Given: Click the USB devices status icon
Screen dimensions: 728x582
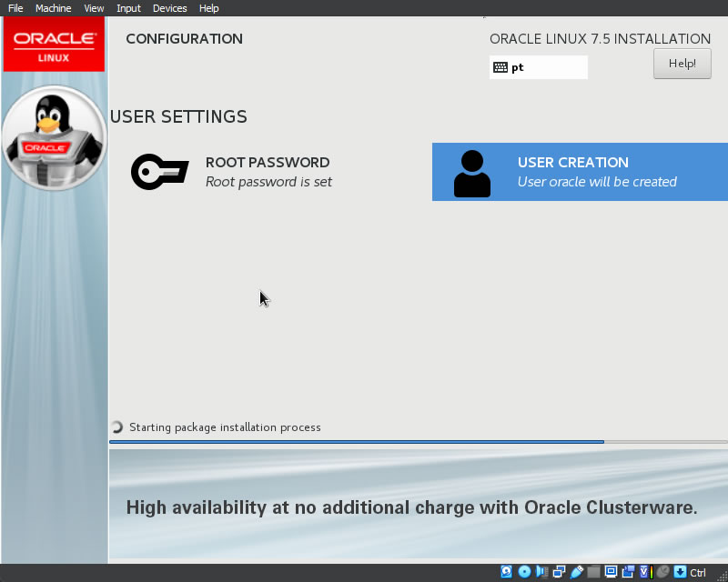Looking at the screenshot, I should click(577, 572).
